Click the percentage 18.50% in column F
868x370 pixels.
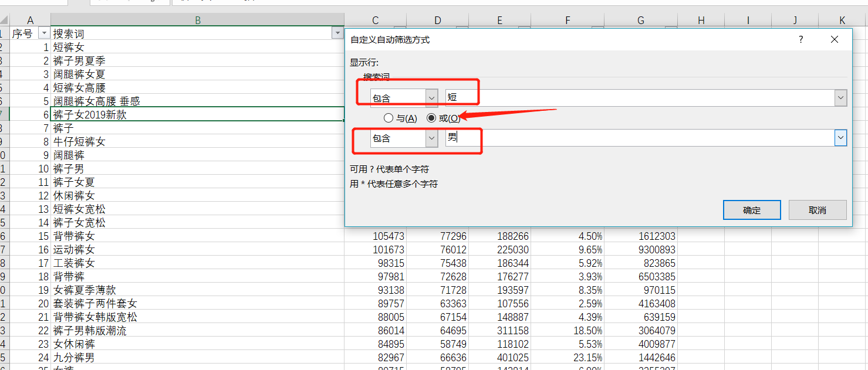[588, 331]
